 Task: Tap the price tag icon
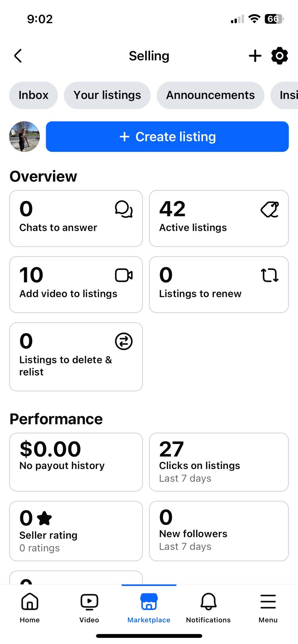(x=270, y=209)
